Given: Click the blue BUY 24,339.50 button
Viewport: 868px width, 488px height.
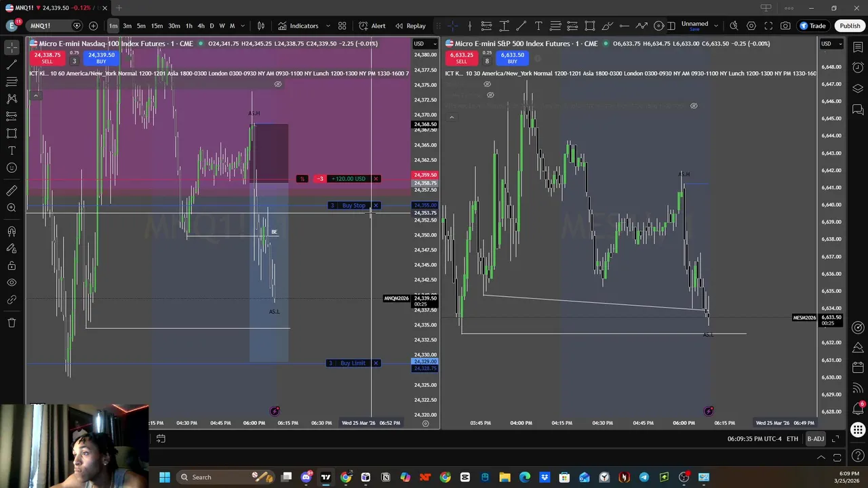Looking at the screenshot, I should 101,58.
